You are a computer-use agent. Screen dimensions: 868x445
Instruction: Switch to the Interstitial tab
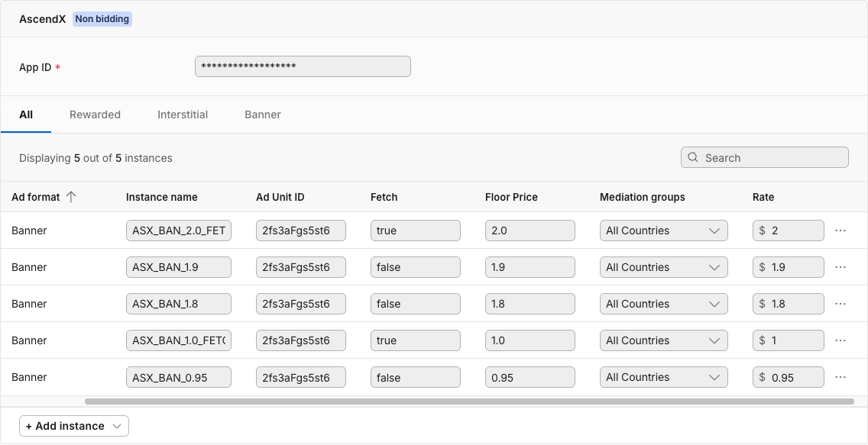point(183,114)
